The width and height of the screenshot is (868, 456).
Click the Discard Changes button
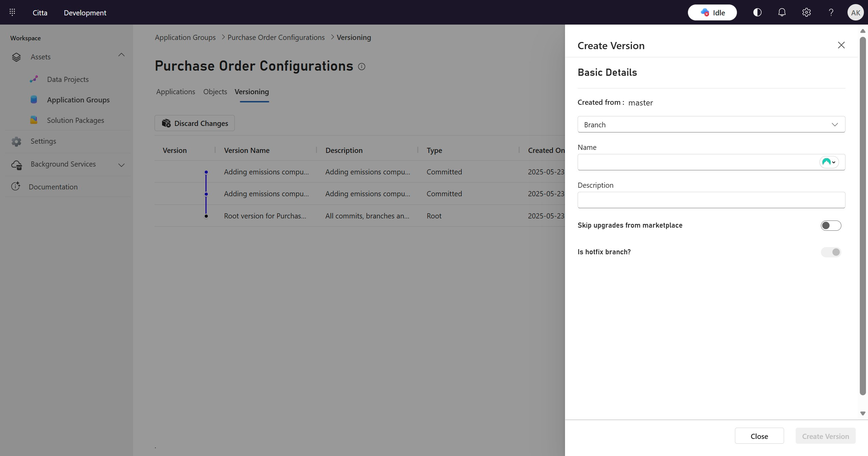(194, 123)
